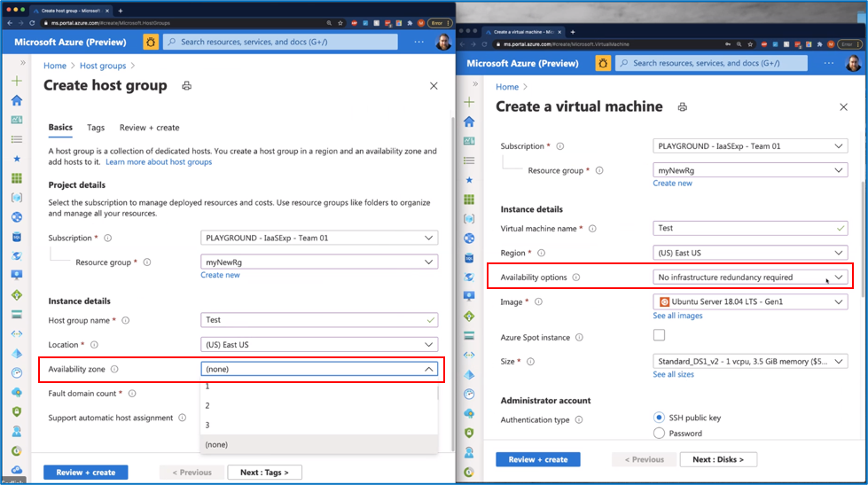Open the All services list icon in left window sidebar

tap(17, 139)
